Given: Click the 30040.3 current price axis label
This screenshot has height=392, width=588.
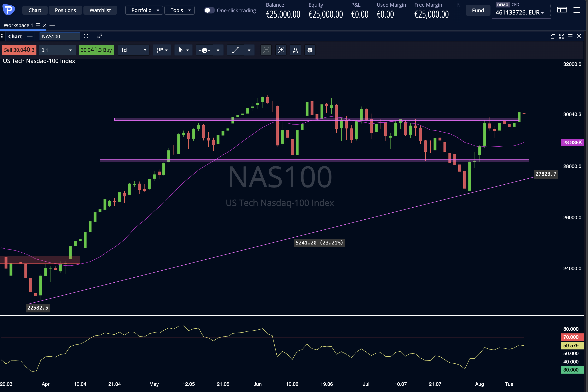Looking at the screenshot, I should pos(572,114).
